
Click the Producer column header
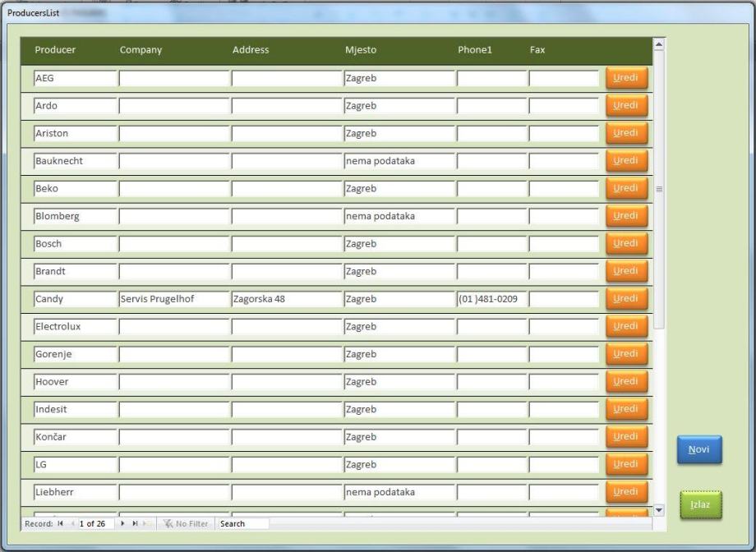pos(55,49)
